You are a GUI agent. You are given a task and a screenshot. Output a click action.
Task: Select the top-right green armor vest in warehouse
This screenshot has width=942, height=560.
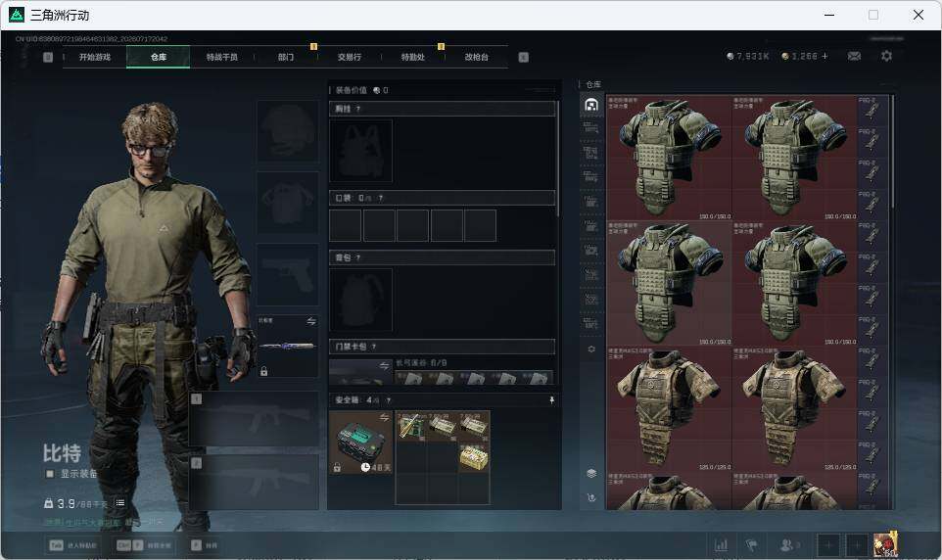(794, 158)
